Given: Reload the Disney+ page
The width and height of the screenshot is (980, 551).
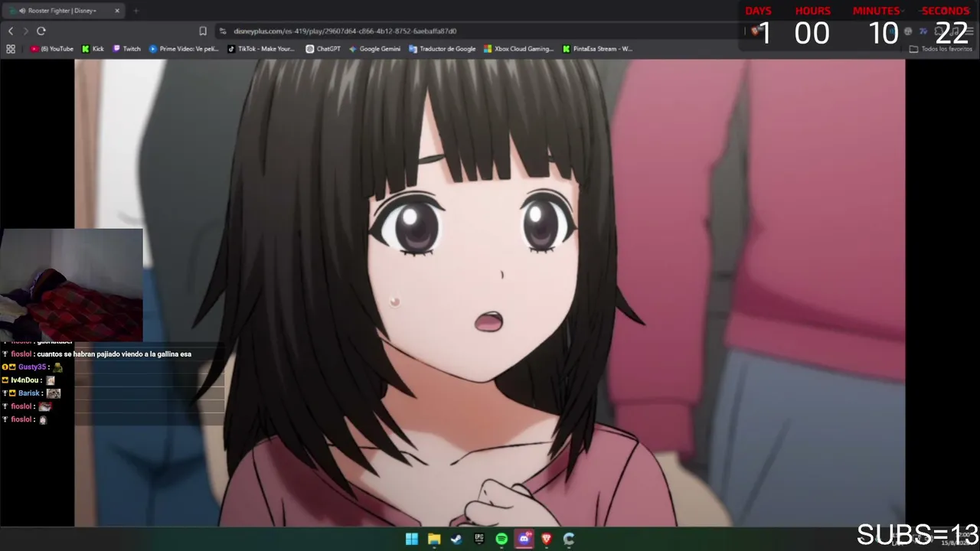Looking at the screenshot, I should [41, 31].
